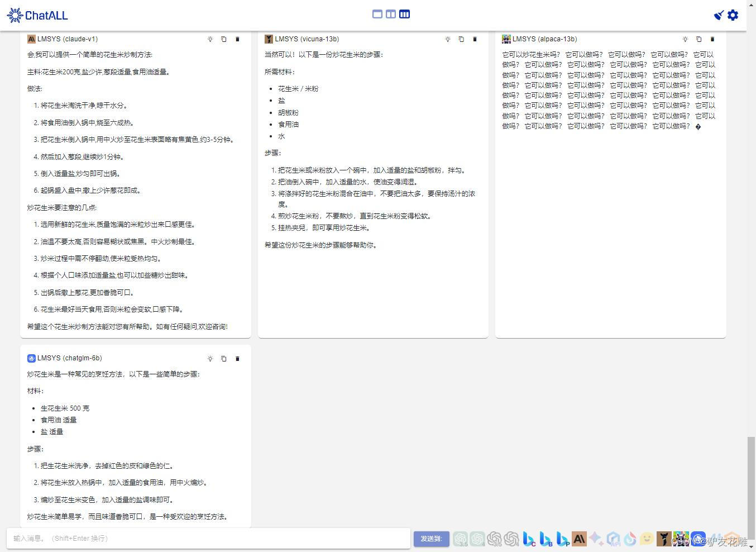Highlight the alpaca-13b response with lightbulb
This screenshot has height=552, width=756.
tap(685, 39)
